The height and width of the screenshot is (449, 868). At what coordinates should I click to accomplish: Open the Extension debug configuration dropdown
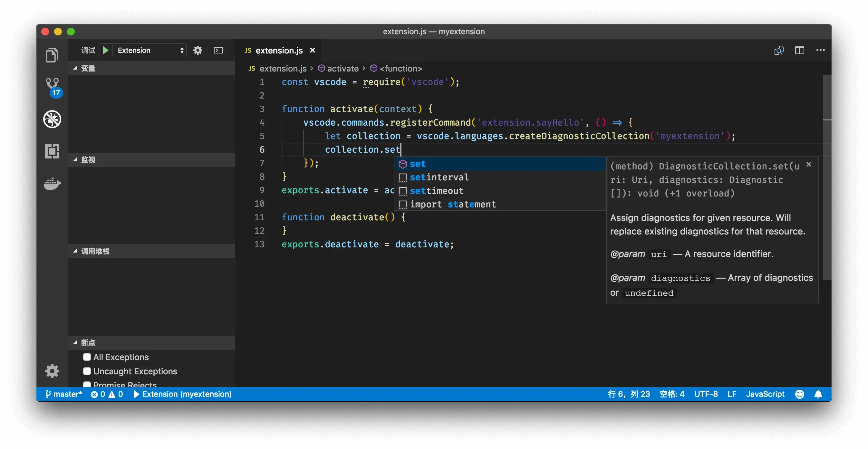pos(149,50)
